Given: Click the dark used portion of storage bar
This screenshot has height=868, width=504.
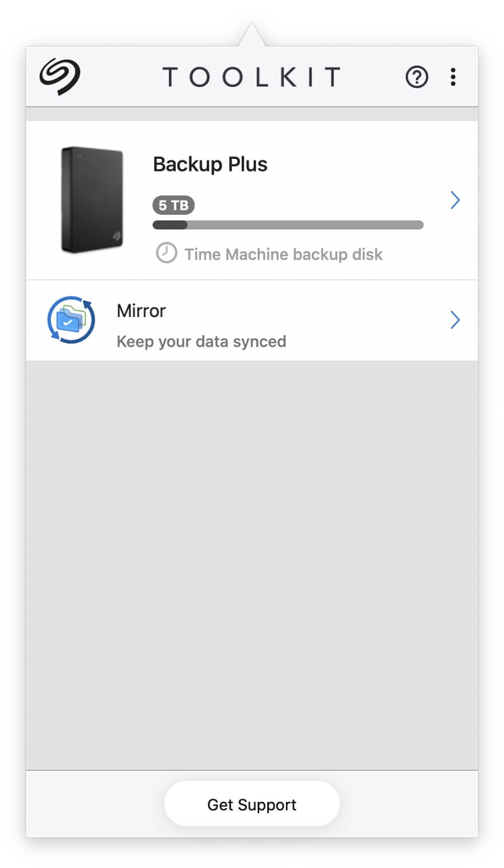Looking at the screenshot, I should pos(170,225).
